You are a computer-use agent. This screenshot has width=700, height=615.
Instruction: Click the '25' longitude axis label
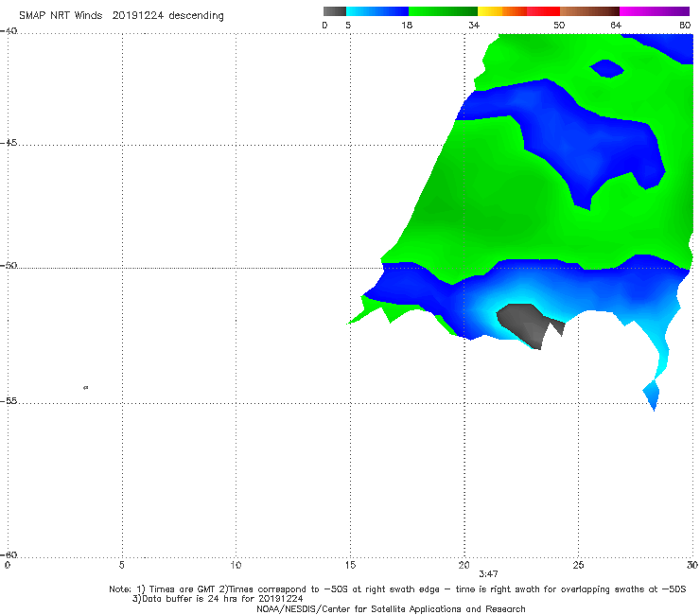[x=578, y=565]
